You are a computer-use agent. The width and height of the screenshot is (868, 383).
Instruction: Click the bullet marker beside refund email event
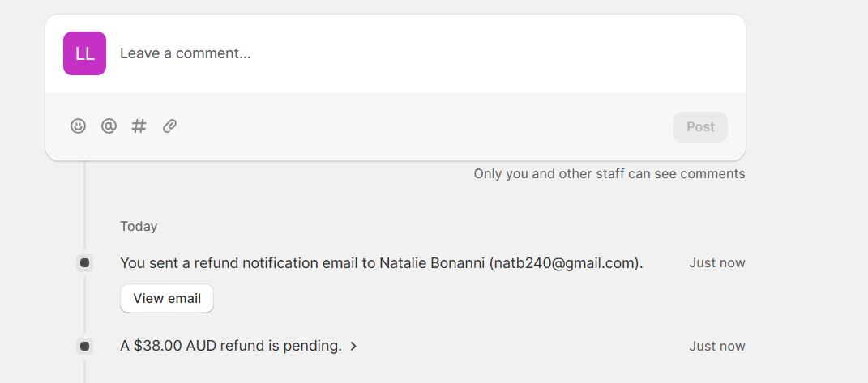pos(85,263)
